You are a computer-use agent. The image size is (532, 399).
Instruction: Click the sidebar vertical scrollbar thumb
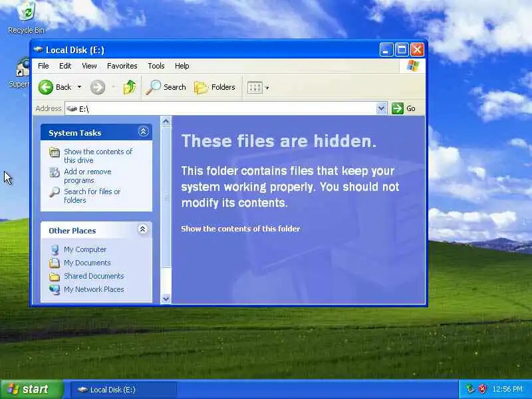166,197
